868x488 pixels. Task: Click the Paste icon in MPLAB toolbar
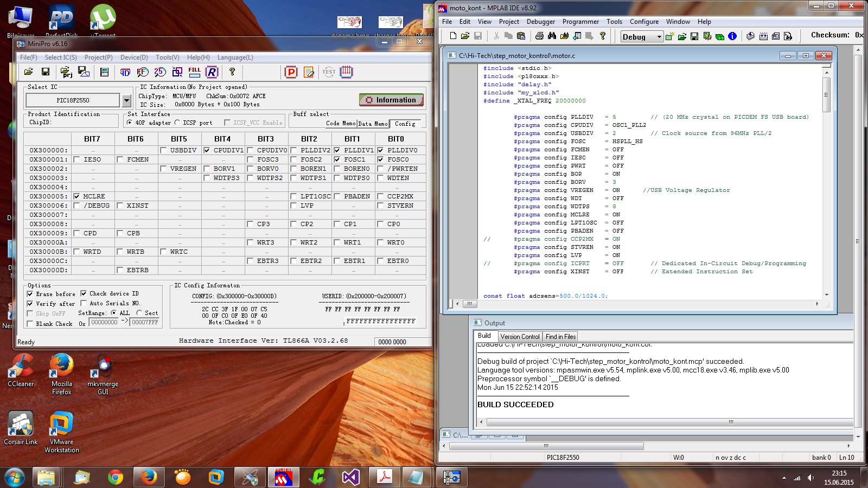pos(521,36)
